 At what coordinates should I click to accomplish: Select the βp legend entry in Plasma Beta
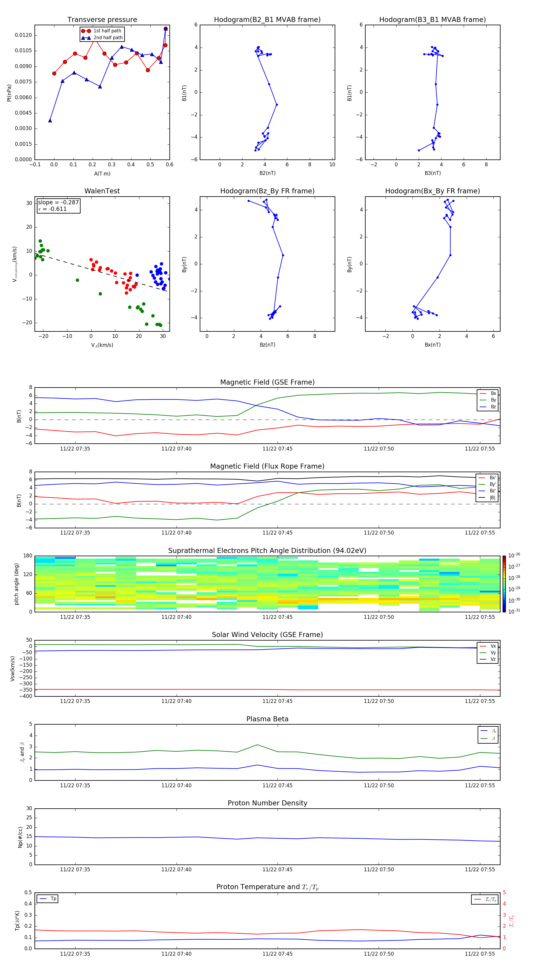coord(489,731)
